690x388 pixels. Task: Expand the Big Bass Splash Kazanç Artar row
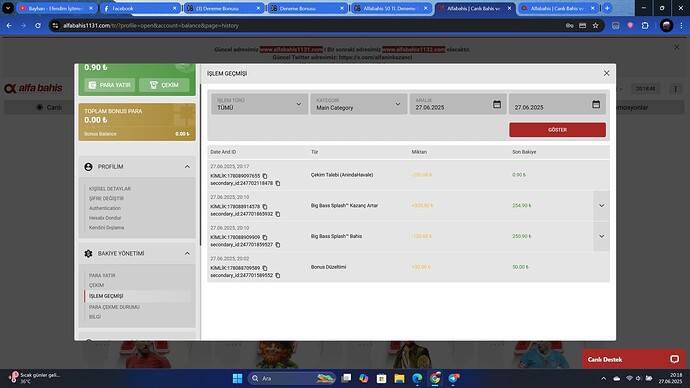click(x=601, y=205)
